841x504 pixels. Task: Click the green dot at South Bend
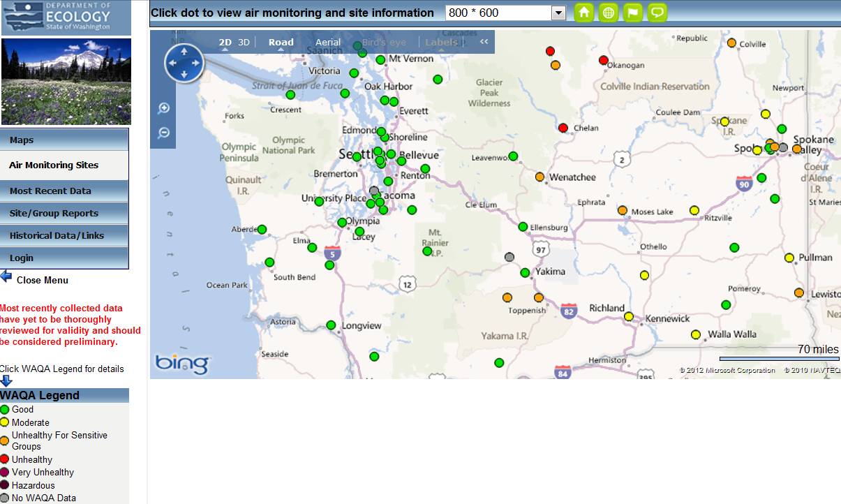coord(269,262)
